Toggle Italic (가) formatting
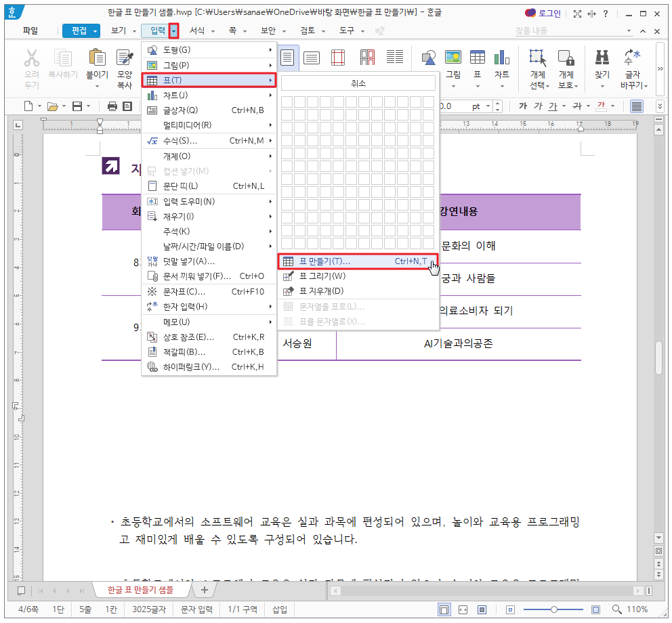Image resolution: width=672 pixels, height=623 pixels. point(538,106)
